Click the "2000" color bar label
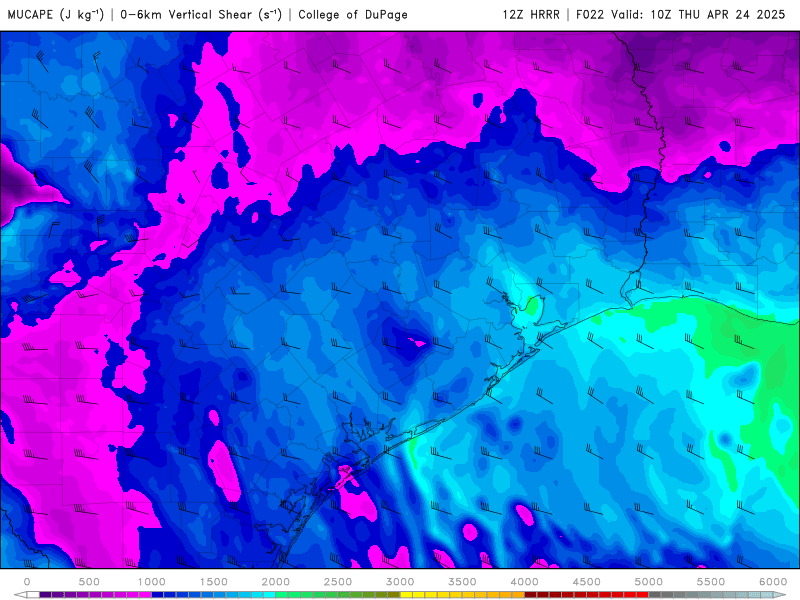Screen dimensions: 800x600 coord(276,582)
